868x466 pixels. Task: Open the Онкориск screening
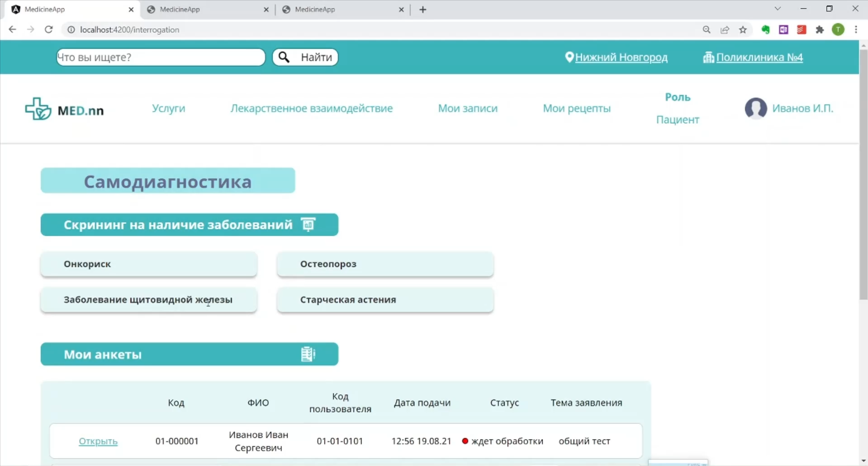pyautogui.click(x=149, y=264)
